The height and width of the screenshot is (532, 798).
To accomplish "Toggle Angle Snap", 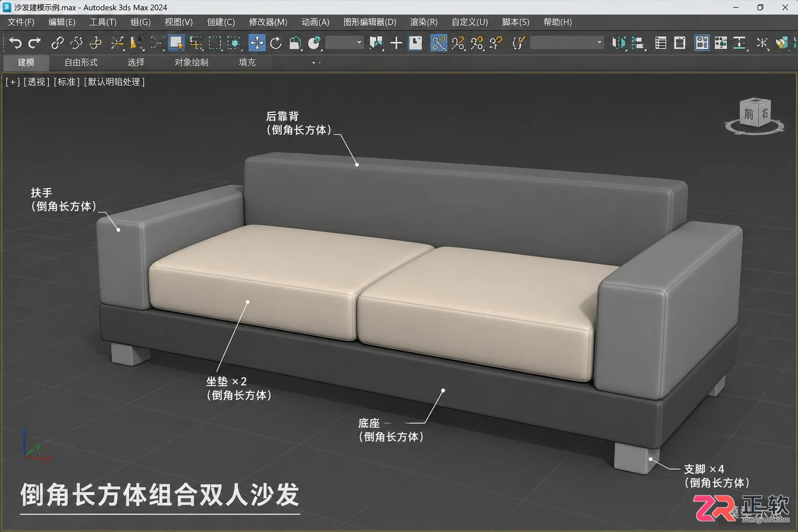I will 458,43.
